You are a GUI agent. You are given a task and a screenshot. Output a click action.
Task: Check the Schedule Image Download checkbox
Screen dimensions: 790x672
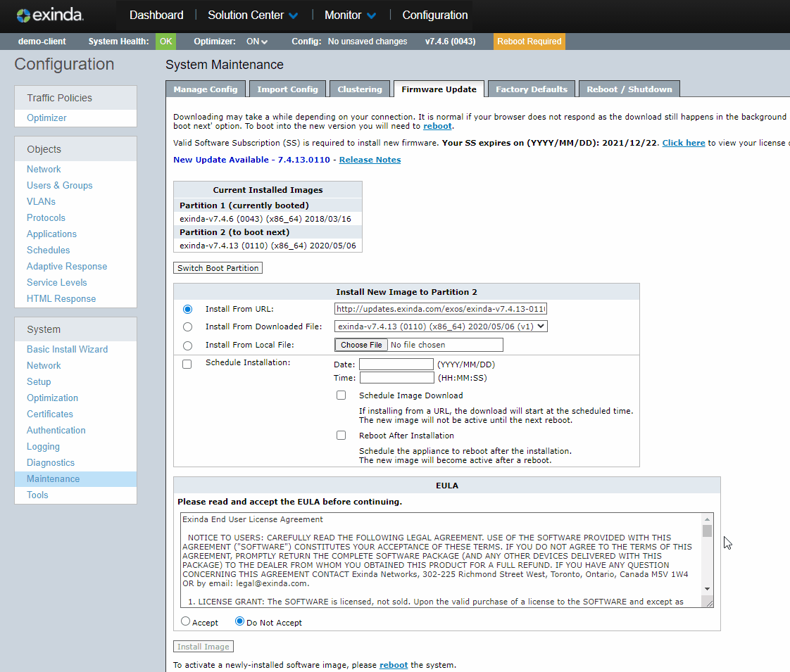341,395
